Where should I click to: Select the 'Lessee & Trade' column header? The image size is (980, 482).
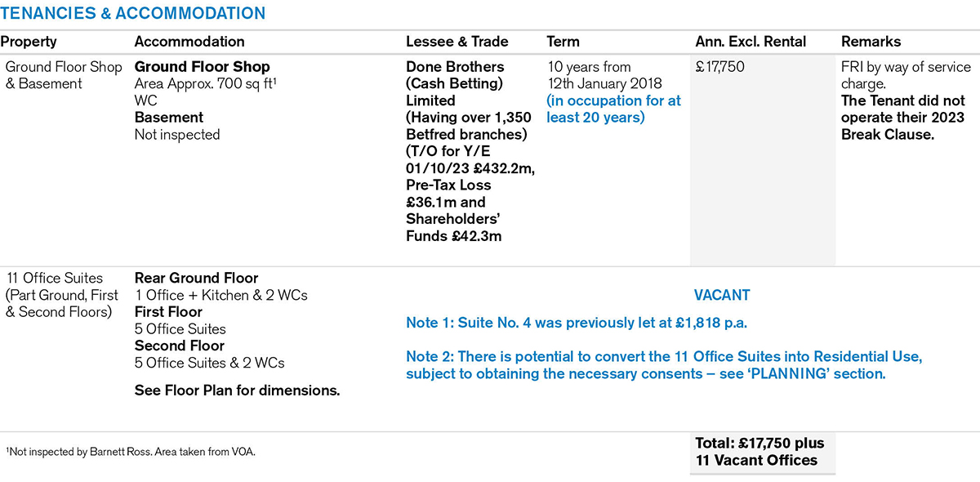click(x=457, y=42)
